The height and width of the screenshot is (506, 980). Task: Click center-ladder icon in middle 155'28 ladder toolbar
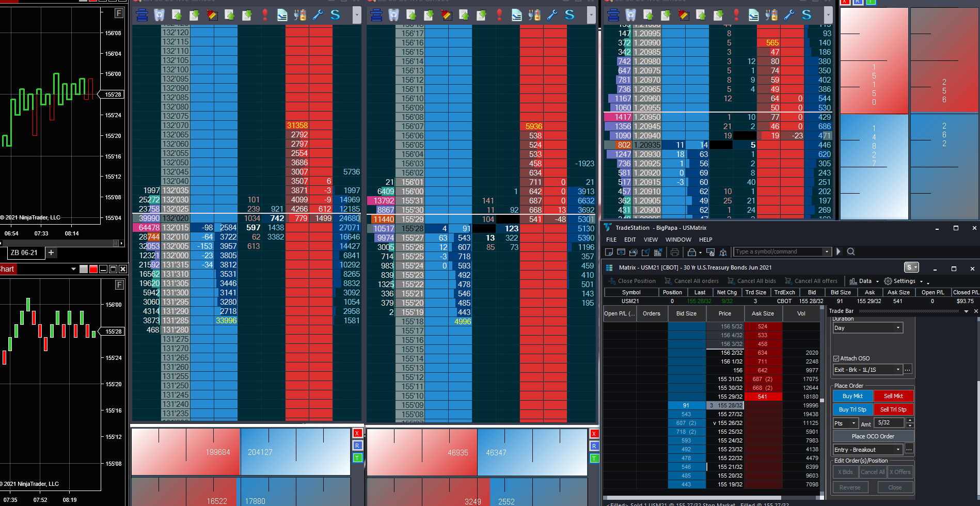(376, 15)
